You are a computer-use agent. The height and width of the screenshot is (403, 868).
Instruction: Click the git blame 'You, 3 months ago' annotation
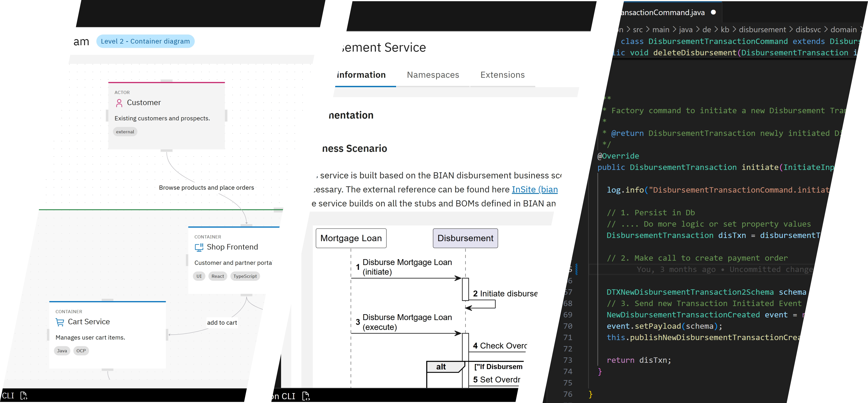click(725, 270)
